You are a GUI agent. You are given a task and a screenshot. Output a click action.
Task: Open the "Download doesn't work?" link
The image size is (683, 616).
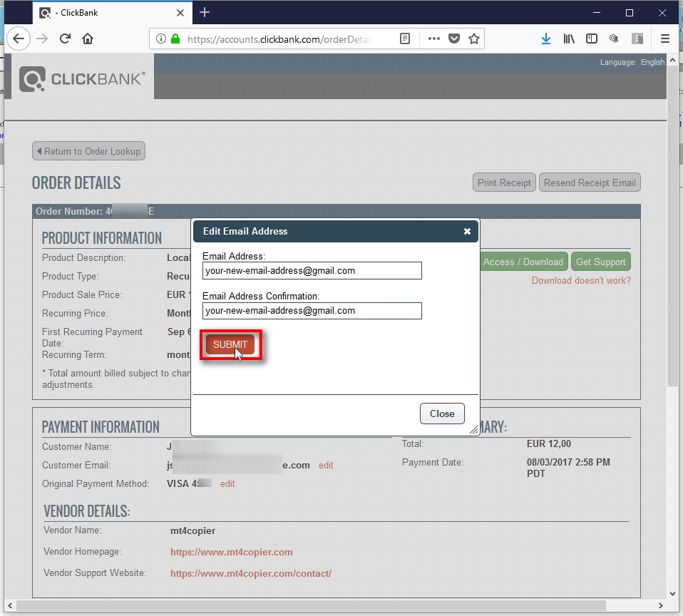click(581, 281)
